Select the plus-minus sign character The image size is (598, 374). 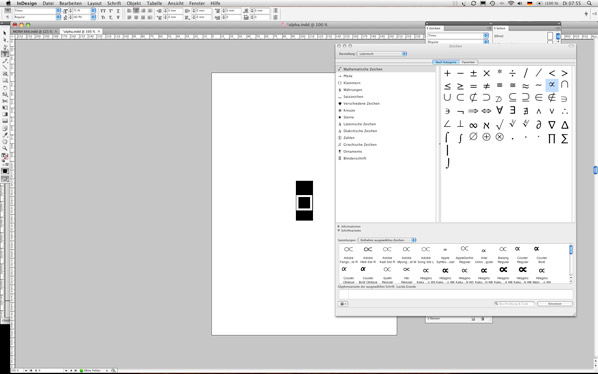pos(473,73)
